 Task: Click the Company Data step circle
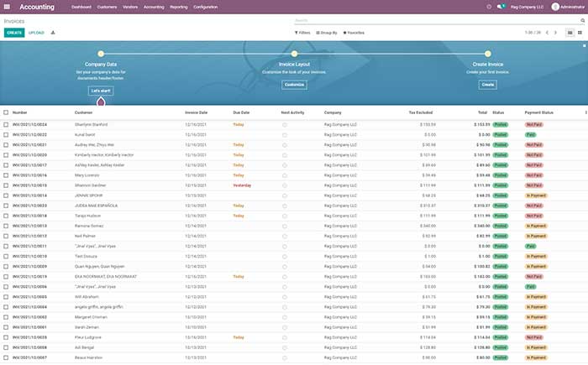click(x=101, y=54)
